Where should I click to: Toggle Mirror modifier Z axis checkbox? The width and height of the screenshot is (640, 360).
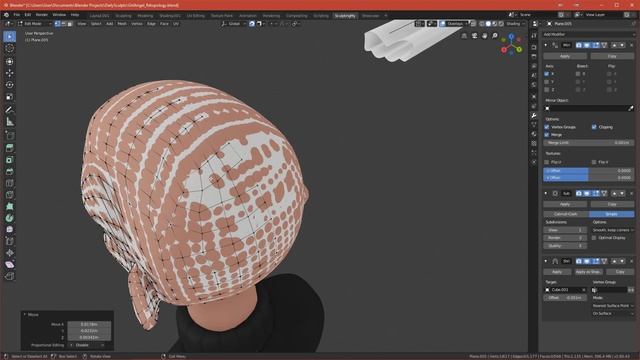pos(547,89)
